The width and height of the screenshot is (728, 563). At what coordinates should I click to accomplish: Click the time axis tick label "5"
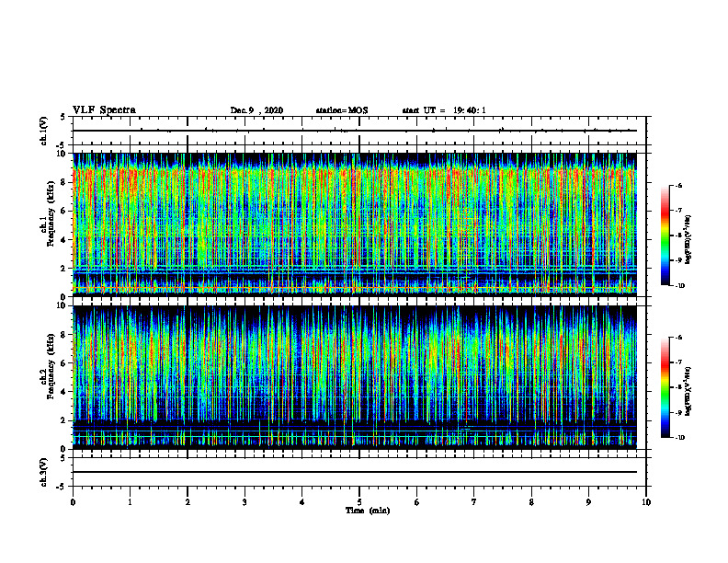point(359,502)
